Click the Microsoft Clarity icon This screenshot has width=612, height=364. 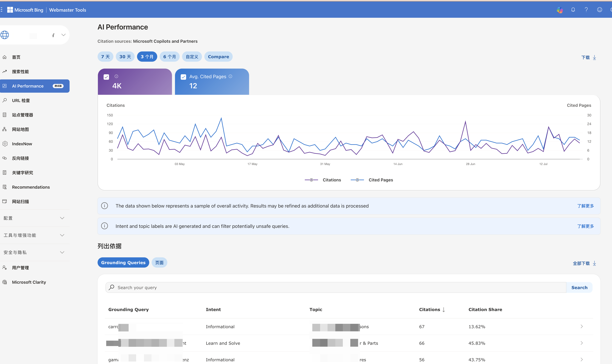4,282
